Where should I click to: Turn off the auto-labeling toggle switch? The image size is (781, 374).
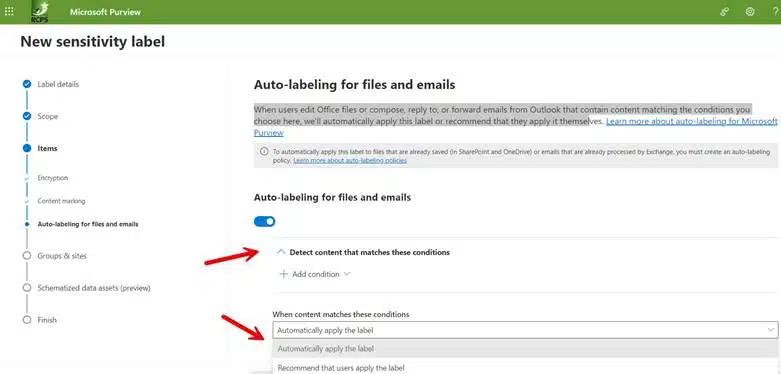pyautogui.click(x=264, y=222)
